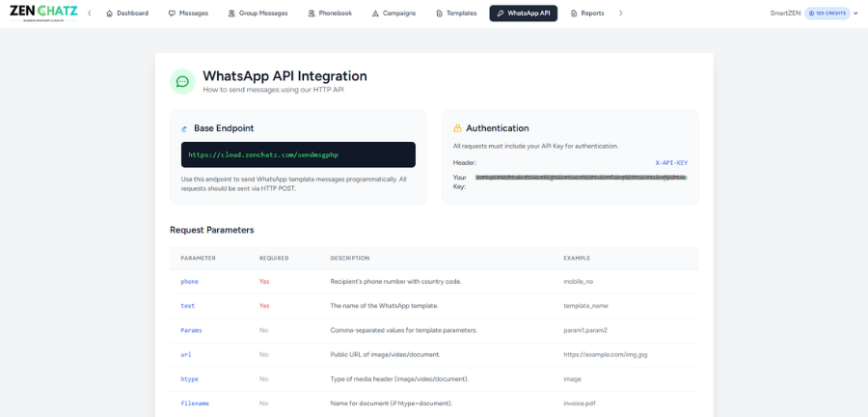Viewport: 868px width, 417px height.
Task: Click the Yes value in phone row
Action: point(264,281)
